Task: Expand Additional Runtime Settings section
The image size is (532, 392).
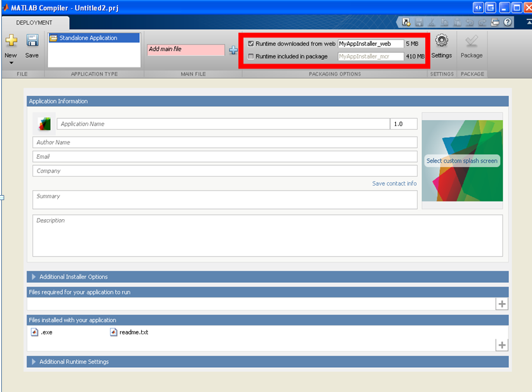Action: (x=34, y=362)
